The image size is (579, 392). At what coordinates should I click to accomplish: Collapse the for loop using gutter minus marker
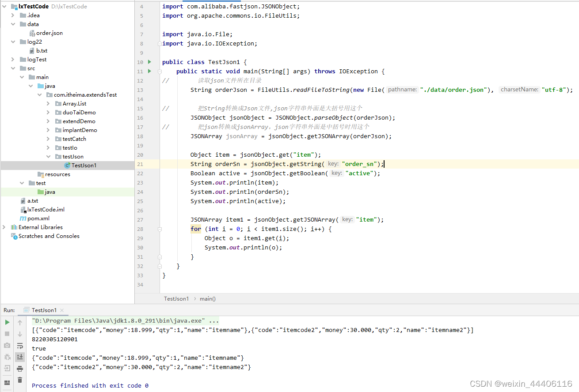click(x=159, y=229)
